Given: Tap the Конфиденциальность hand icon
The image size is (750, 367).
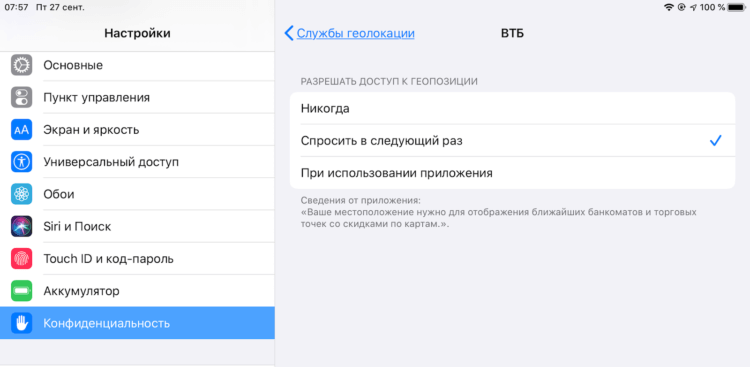Looking at the screenshot, I should pyautogui.click(x=22, y=323).
